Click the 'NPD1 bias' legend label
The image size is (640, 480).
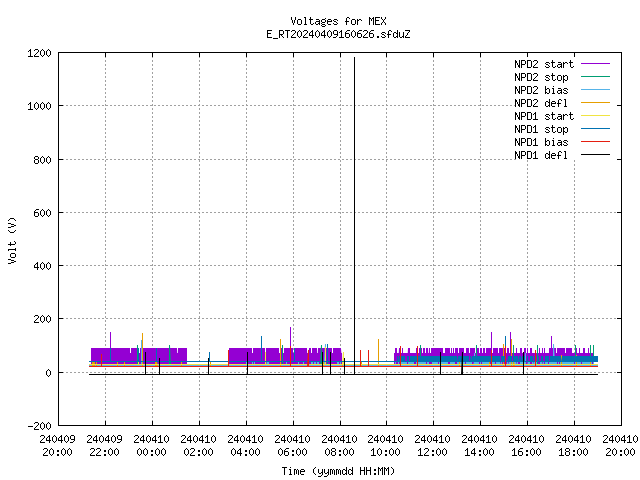coord(541,142)
